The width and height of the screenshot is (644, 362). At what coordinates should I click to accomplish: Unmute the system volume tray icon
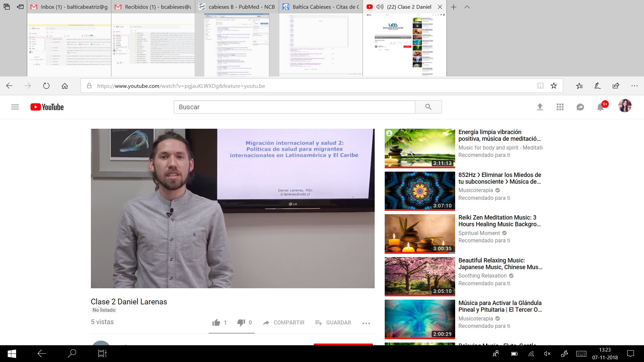[547, 354]
